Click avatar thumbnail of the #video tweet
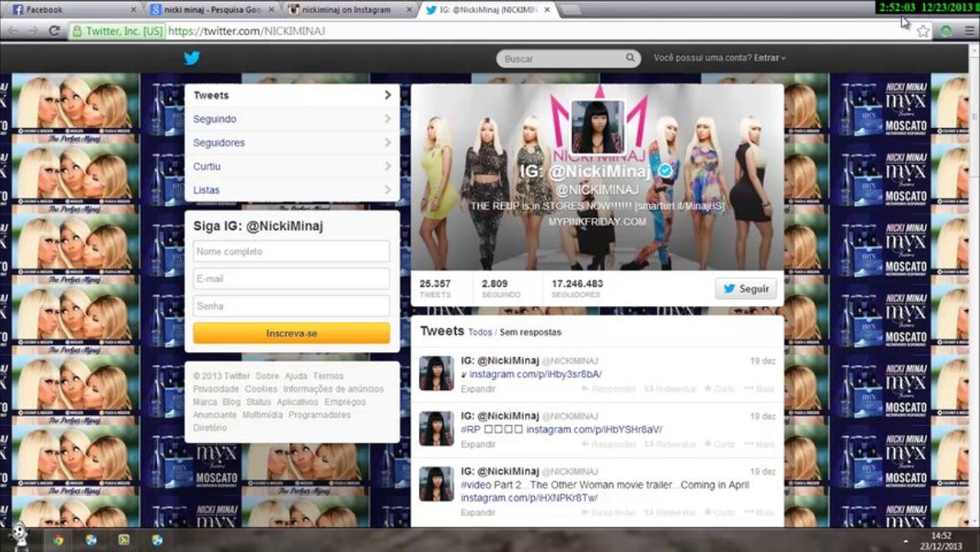Image resolution: width=980 pixels, height=552 pixels. pos(436,484)
